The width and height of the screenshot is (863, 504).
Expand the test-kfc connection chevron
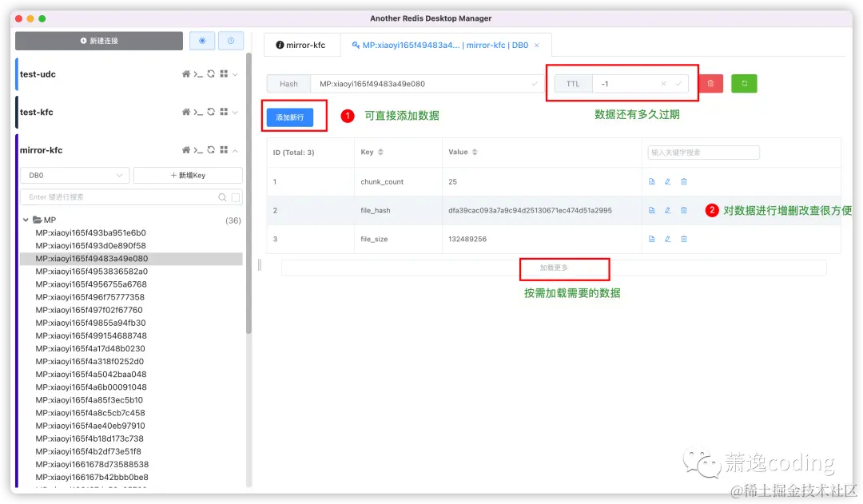coord(235,113)
